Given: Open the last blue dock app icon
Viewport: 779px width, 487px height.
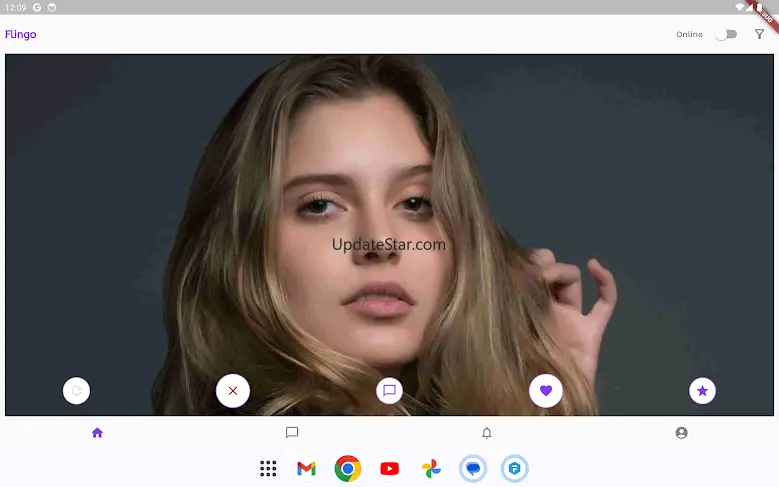Looking at the screenshot, I should click(515, 469).
